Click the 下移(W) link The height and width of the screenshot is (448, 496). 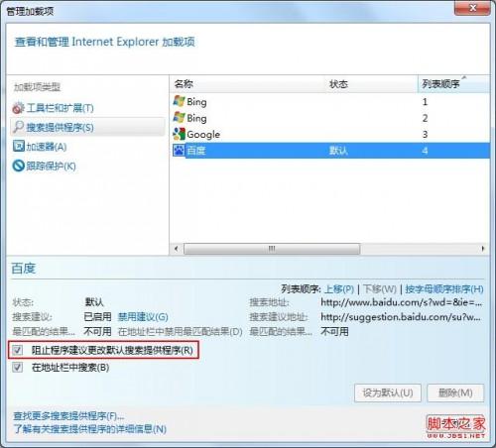click(x=380, y=289)
